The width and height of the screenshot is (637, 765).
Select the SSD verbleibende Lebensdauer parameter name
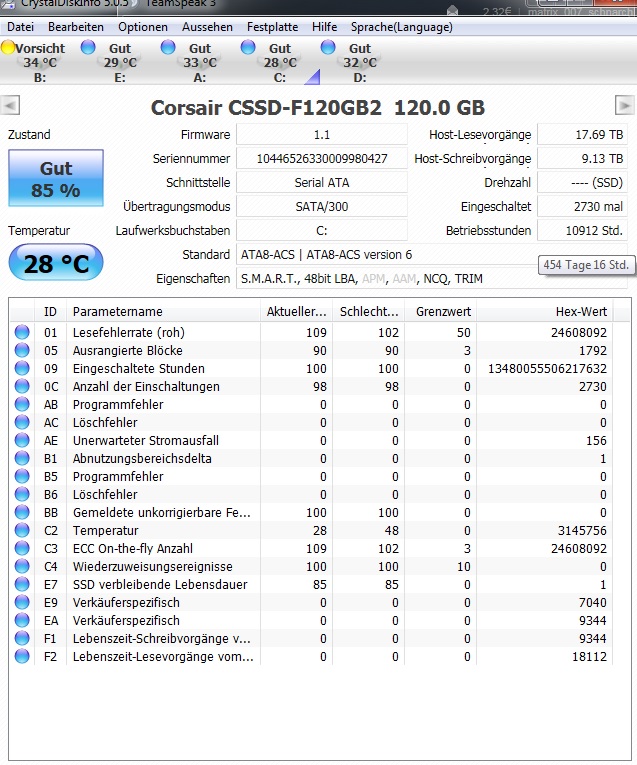click(160, 584)
